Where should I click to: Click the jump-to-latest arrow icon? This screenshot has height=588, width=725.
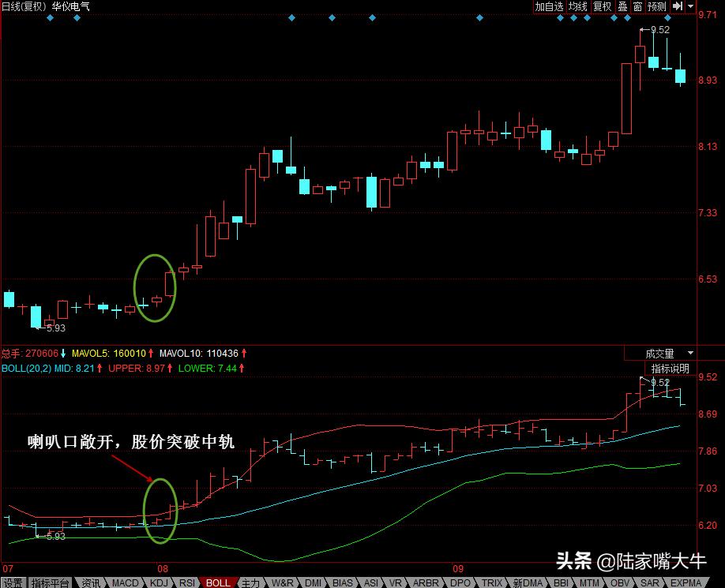[678, 6]
